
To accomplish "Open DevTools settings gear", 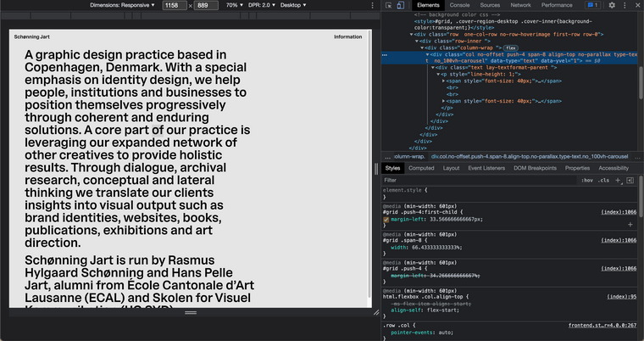I will point(613,5).
